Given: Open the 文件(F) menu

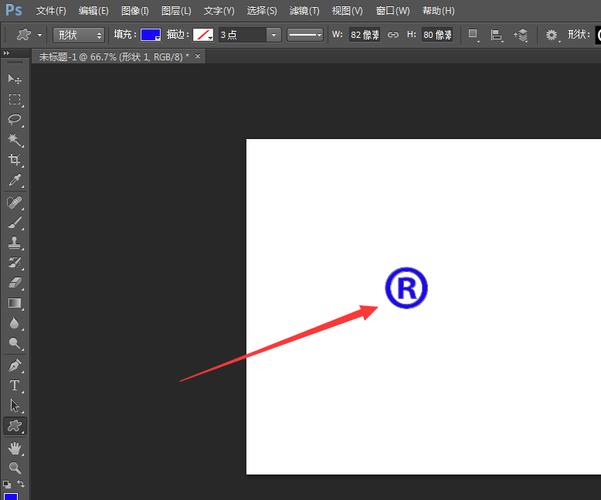Looking at the screenshot, I should (x=51, y=11).
